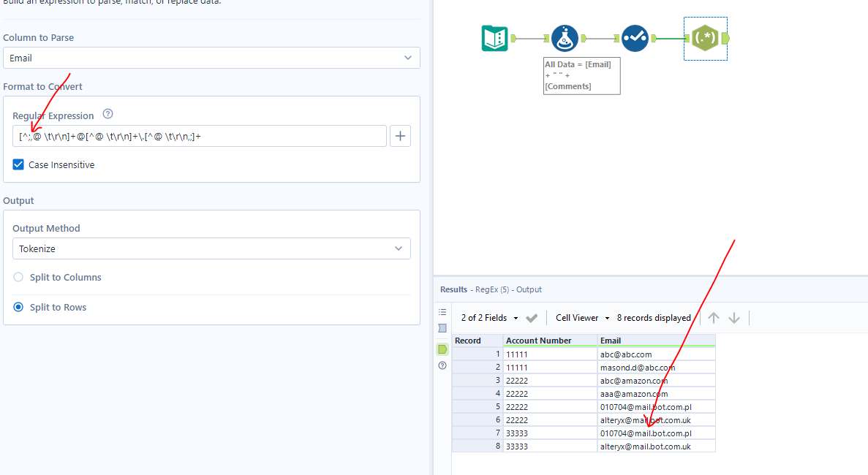Select the blue checkmark tool on the canvas
Image resolution: width=868 pixels, height=475 pixels.
click(635, 38)
